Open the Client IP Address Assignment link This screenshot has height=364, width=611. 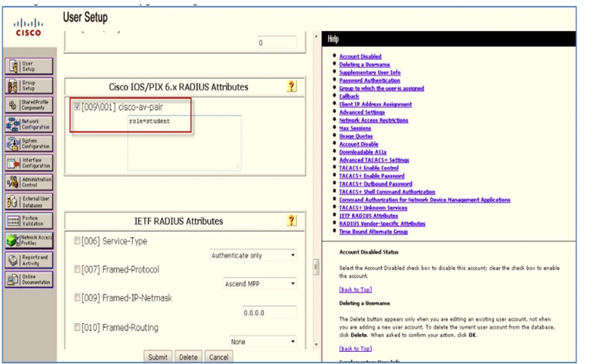coord(375,104)
